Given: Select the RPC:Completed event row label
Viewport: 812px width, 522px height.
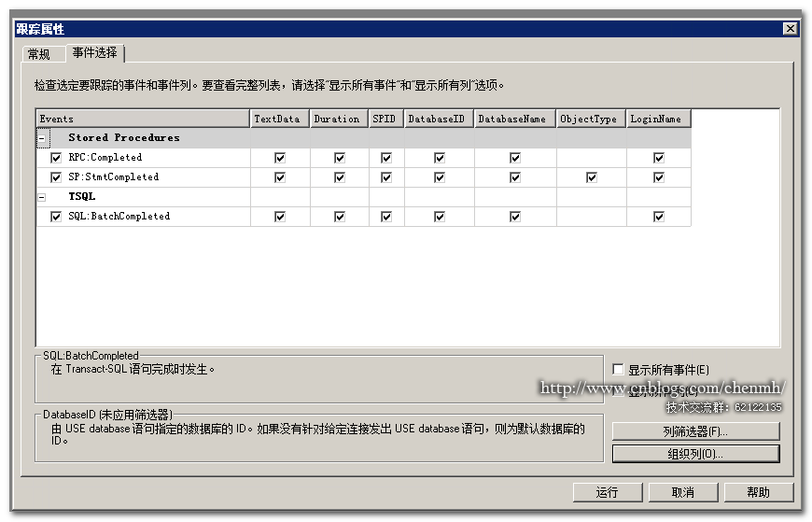Looking at the screenshot, I should (105, 158).
